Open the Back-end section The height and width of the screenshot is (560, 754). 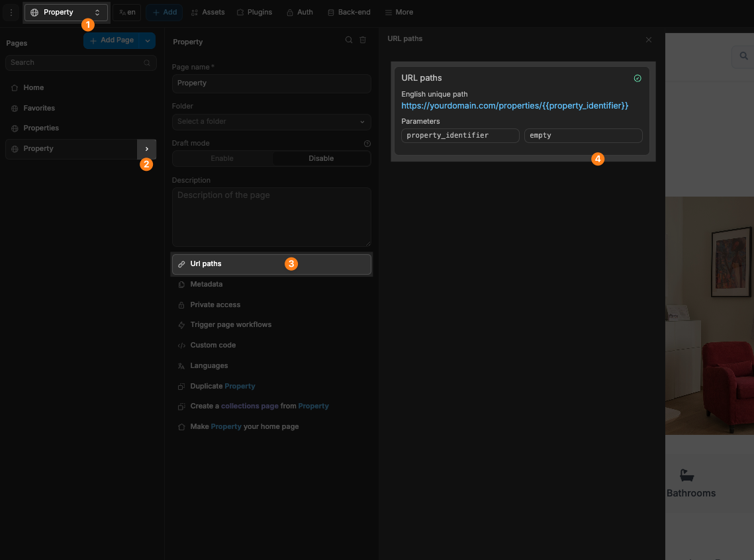pos(349,13)
